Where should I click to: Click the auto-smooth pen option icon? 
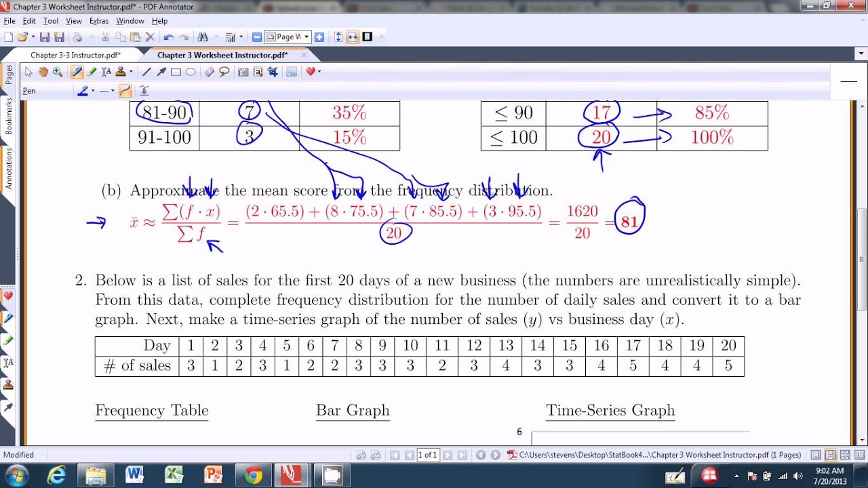coord(144,91)
